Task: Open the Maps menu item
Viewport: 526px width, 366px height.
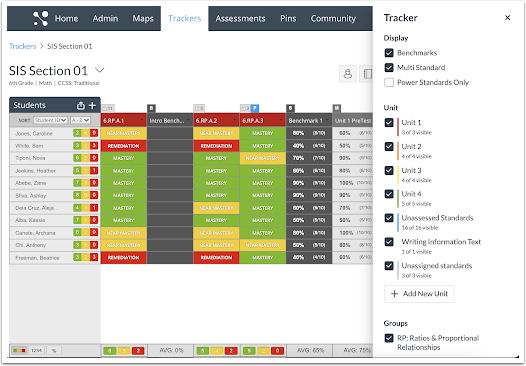Action: pos(143,18)
